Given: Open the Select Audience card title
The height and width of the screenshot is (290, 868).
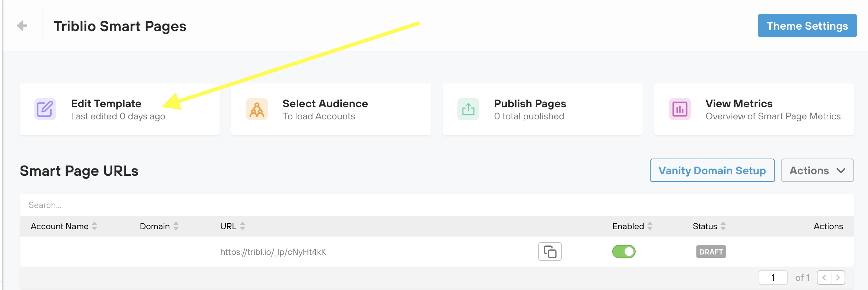Looking at the screenshot, I should pos(325,104).
